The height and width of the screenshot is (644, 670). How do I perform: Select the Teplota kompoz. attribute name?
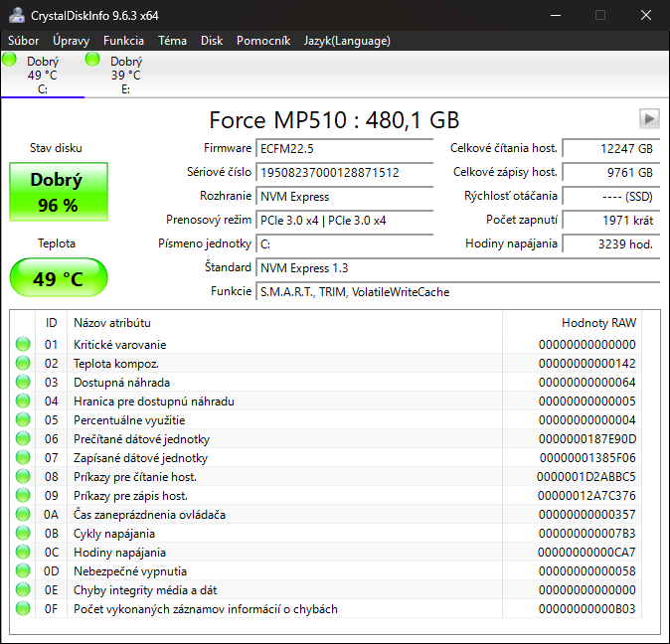[116, 364]
